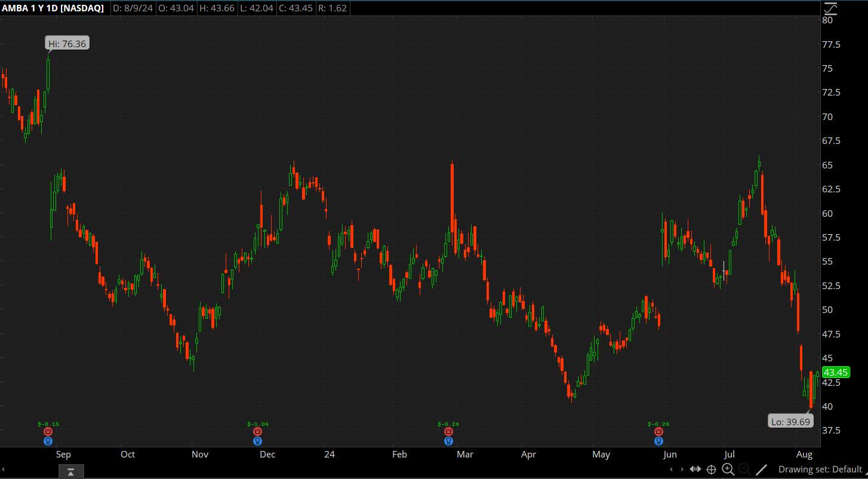The width and height of the screenshot is (868, 479).
Task: Click the 57.5 price axis label
Action: pyautogui.click(x=831, y=238)
